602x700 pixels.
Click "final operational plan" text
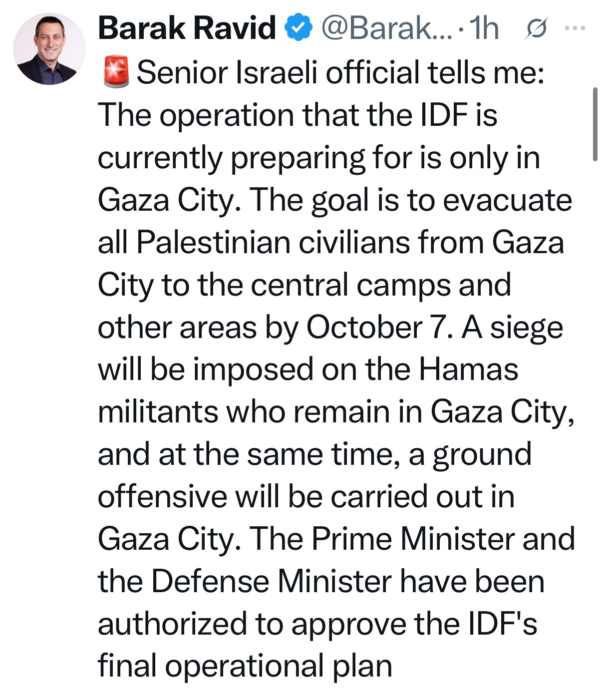pos(245,666)
